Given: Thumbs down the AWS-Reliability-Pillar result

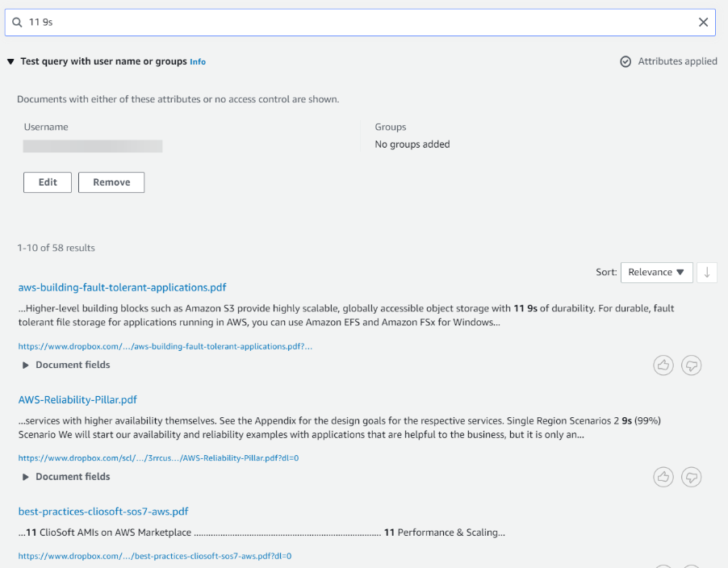Looking at the screenshot, I should 691,477.
